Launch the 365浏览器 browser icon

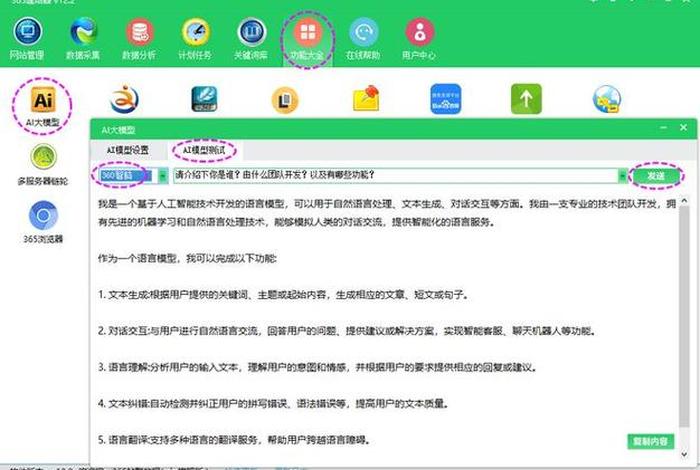point(43,222)
